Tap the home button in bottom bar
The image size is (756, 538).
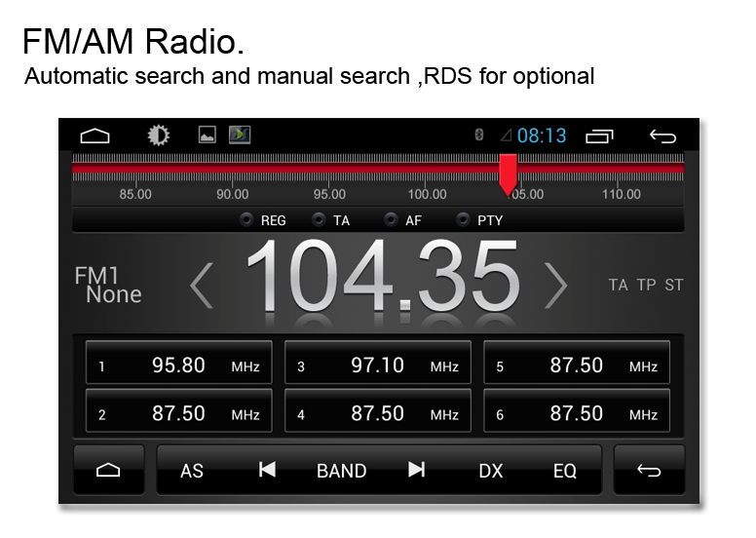[x=108, y=470]
